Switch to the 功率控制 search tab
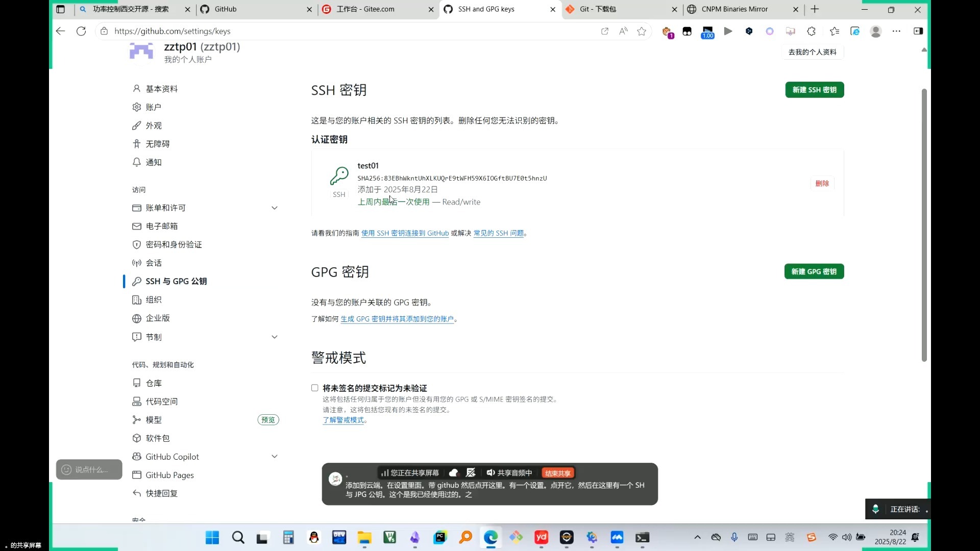 (134, 9)
